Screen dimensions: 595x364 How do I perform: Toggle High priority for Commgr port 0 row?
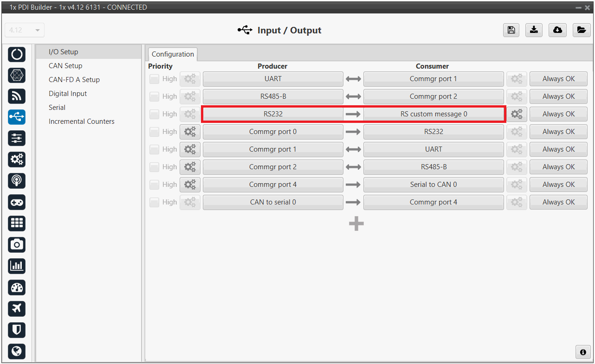[154, 132]
